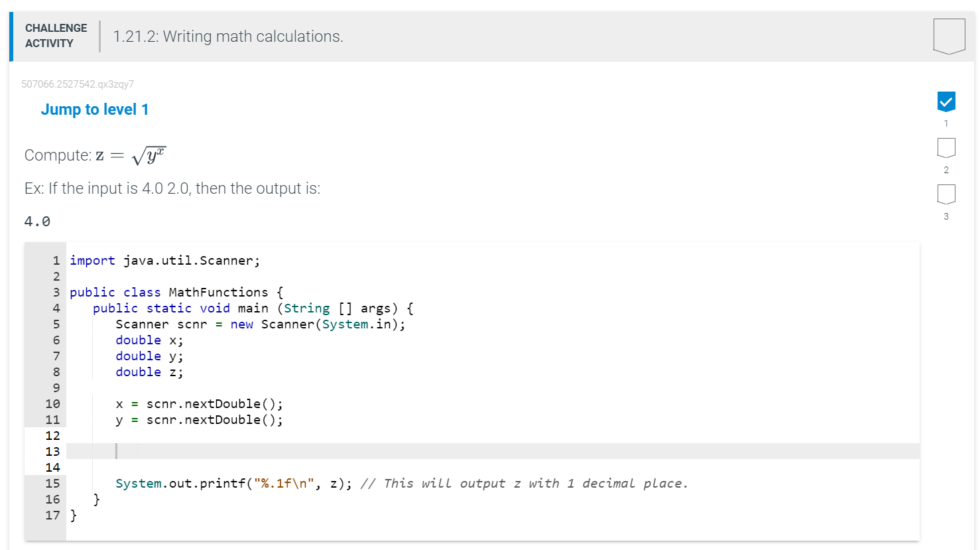Click the blue checkmark on level 1
This screenshot has width=980, height=550.
coord(946,102)
